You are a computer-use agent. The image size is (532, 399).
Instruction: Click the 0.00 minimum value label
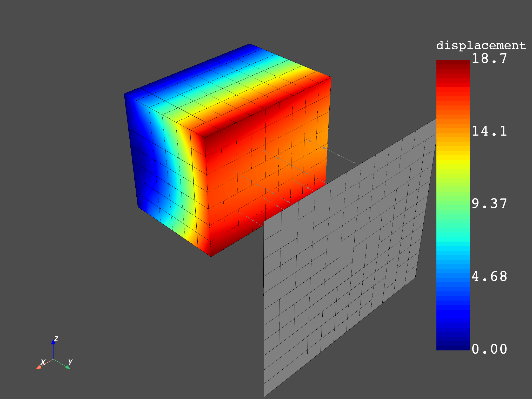click(x=489, y=349)
